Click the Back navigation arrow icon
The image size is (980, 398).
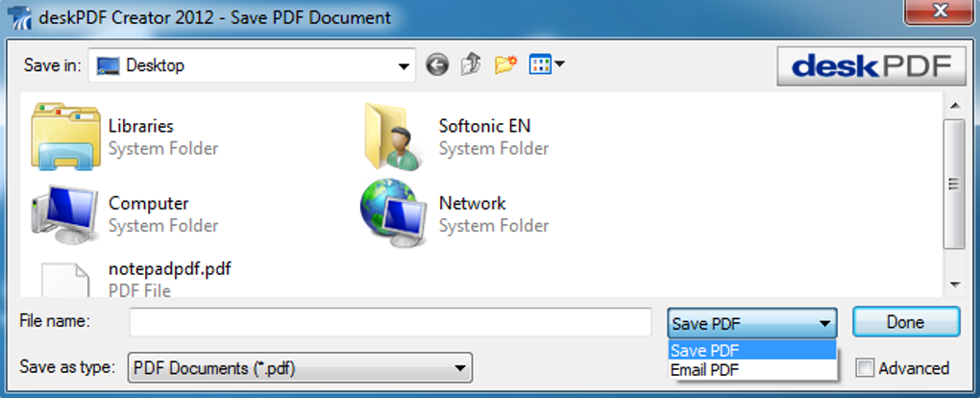coord(437,64)
